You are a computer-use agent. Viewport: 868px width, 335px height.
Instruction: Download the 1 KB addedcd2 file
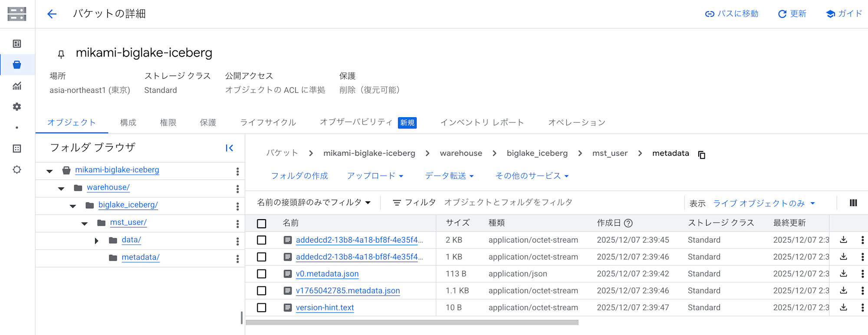844,256
